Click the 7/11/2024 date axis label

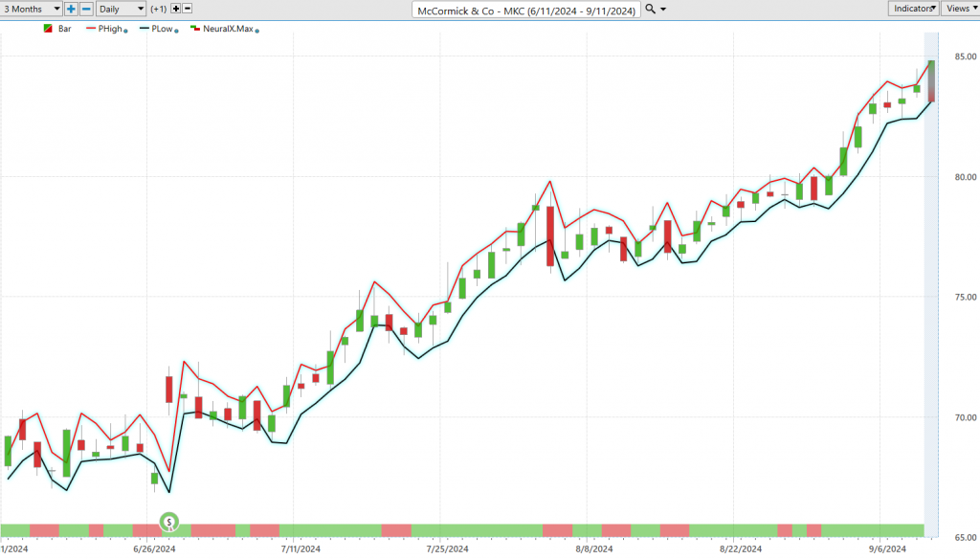point(301,549)
